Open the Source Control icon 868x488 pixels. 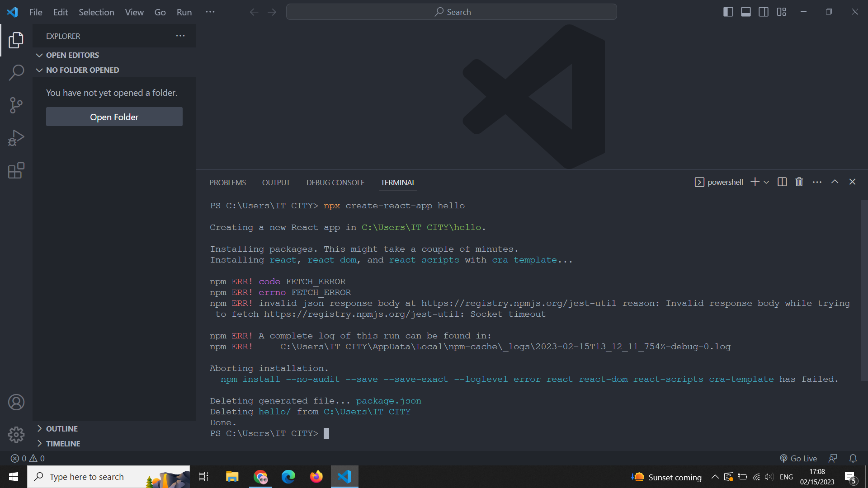[16, 105]
